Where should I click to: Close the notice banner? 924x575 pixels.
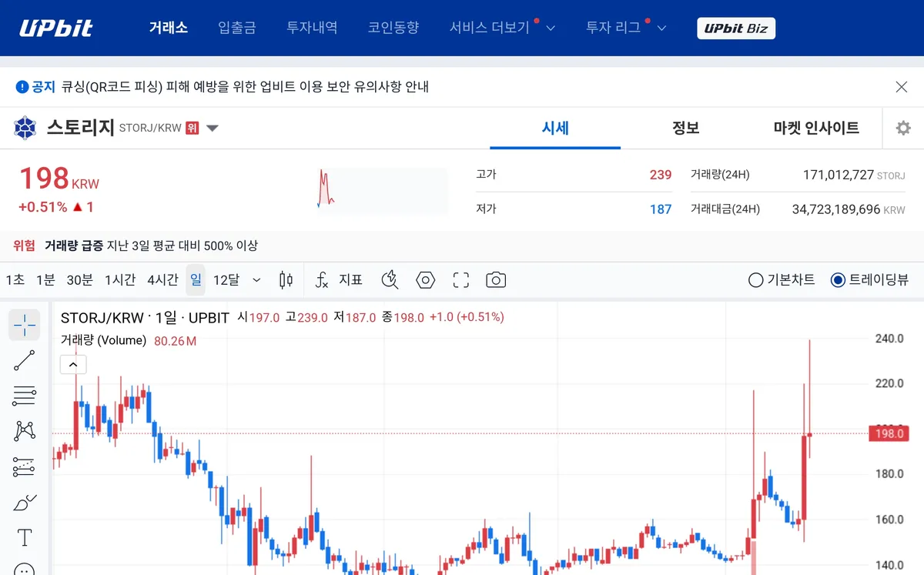(x=902, y=87)
